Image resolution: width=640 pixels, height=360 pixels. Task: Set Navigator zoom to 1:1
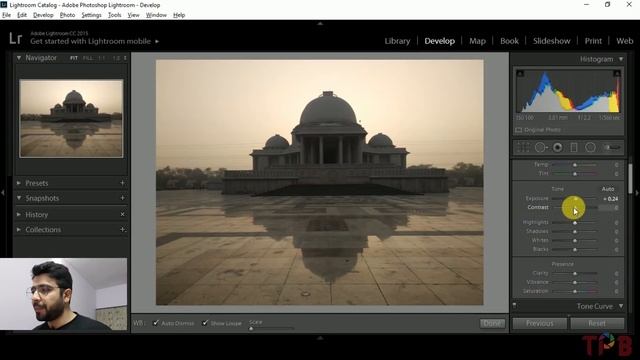[x=102, y=58]
